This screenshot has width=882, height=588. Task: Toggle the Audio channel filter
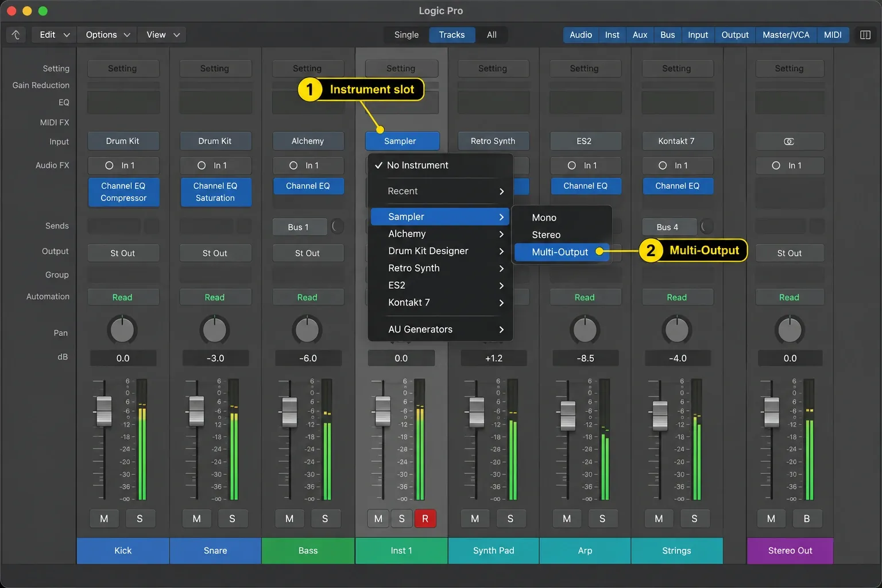point(581,35)
